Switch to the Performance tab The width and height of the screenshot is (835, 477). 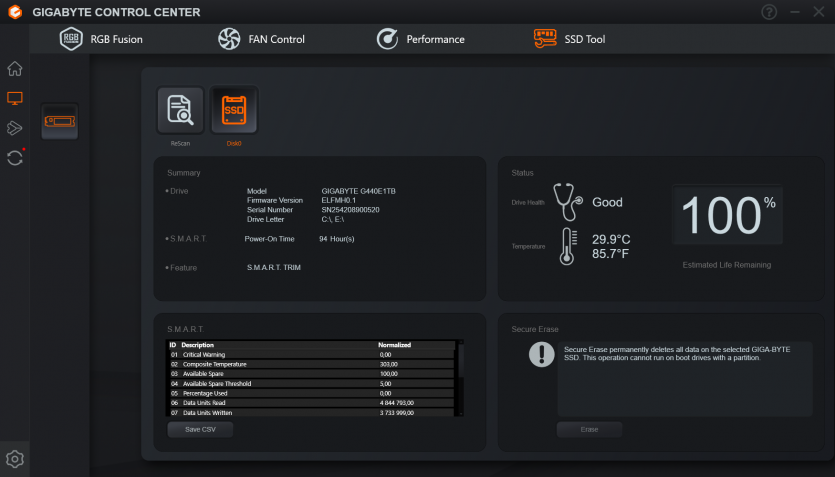pyautogui.click(x=420, y=39)
